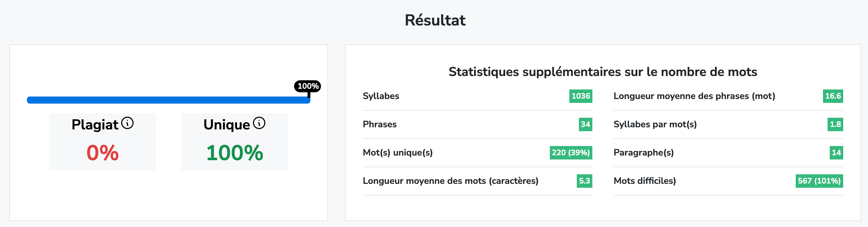This screenshot has width=868, height=227.
Task: Click the Résultat heading
Action: click(435, 20)
